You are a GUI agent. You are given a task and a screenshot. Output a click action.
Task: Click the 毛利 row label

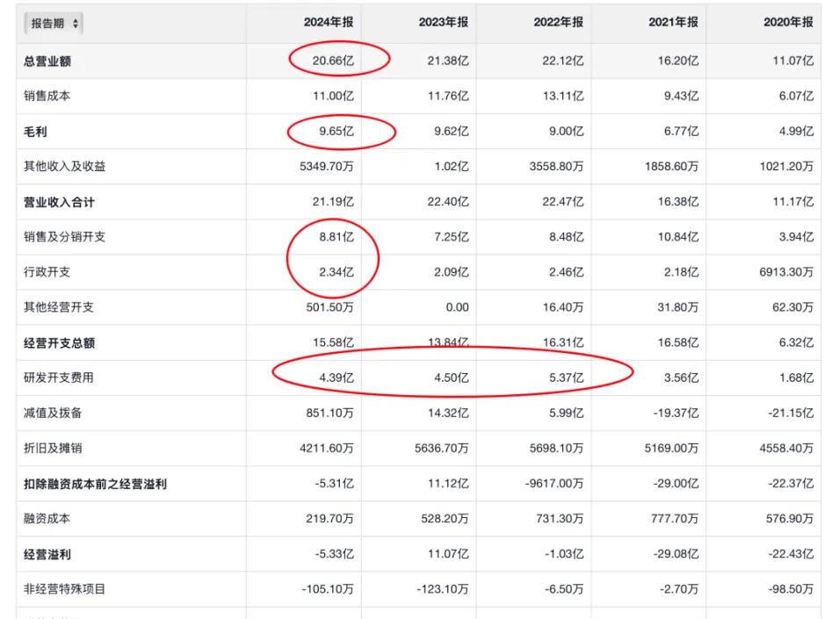[35, 132]
